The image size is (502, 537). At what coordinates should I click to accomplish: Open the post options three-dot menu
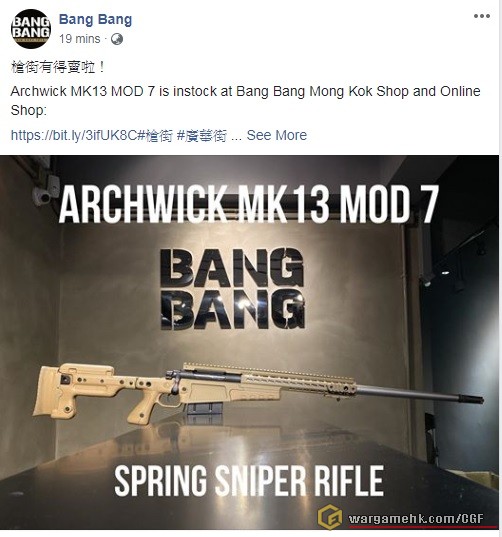point(481,16)
